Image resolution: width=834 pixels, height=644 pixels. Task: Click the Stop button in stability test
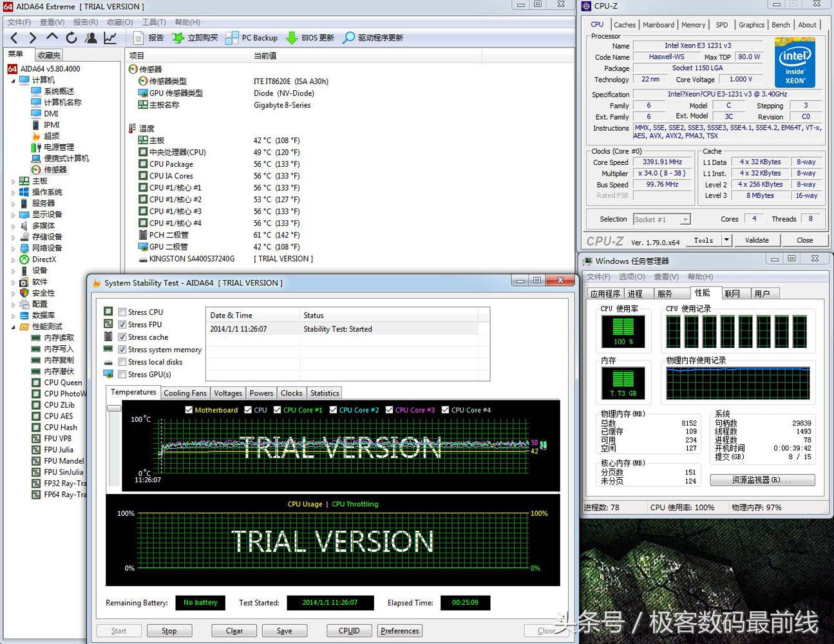point(169,631)
